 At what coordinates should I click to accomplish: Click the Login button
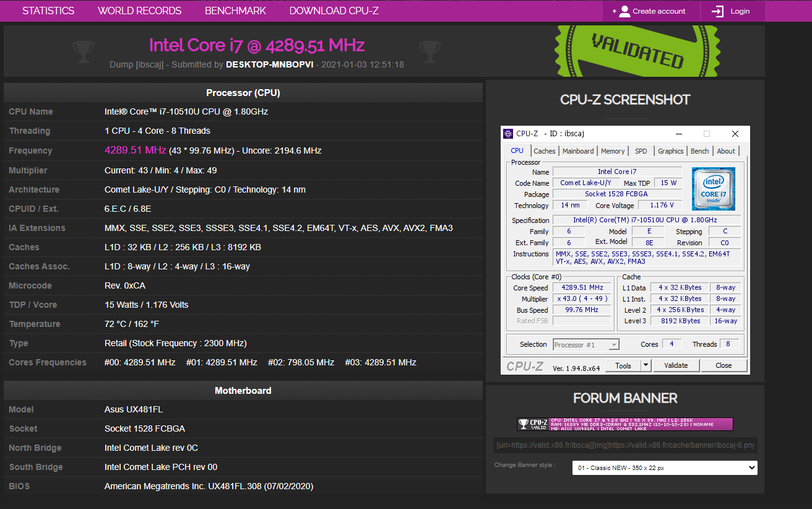click(733, 11)
